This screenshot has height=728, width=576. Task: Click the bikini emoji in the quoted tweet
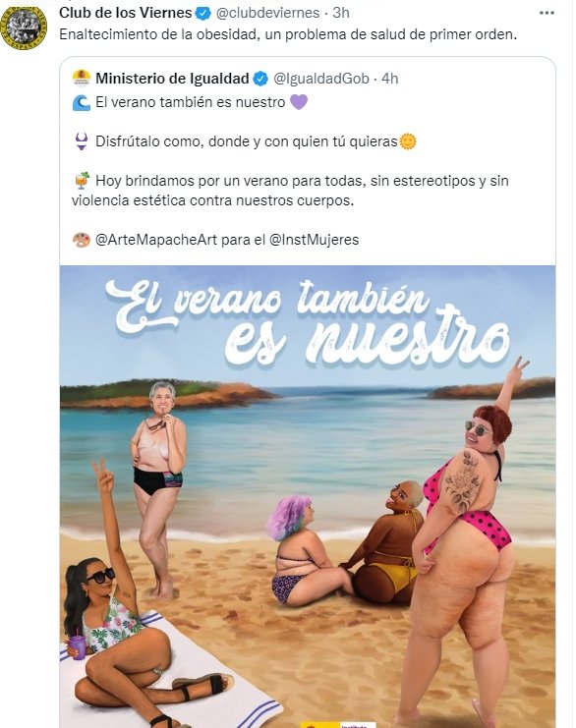point(82,141)
